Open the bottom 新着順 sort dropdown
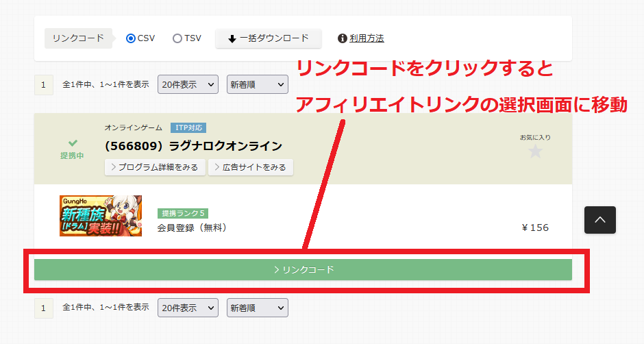 tap(257, 308)
